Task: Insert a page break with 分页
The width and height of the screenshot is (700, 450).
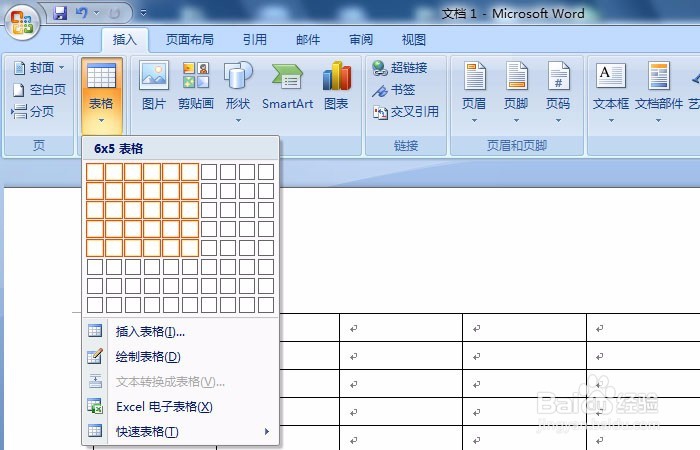Action: pos(33,111)
